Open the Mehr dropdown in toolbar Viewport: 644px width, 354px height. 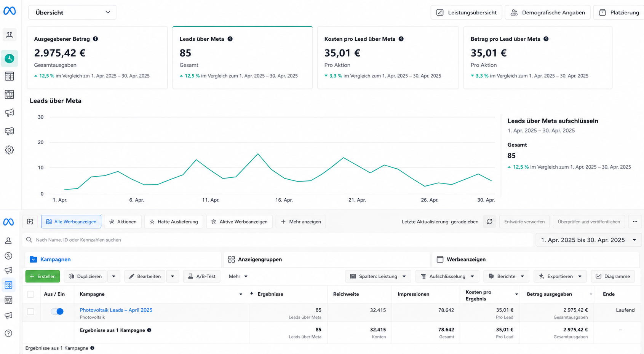pos(238,276)
